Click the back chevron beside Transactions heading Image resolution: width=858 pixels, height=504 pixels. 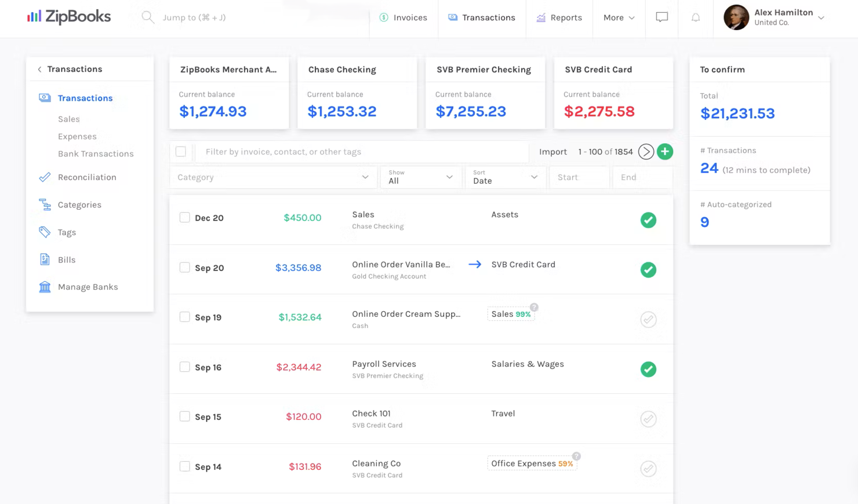tap(39, 70)
